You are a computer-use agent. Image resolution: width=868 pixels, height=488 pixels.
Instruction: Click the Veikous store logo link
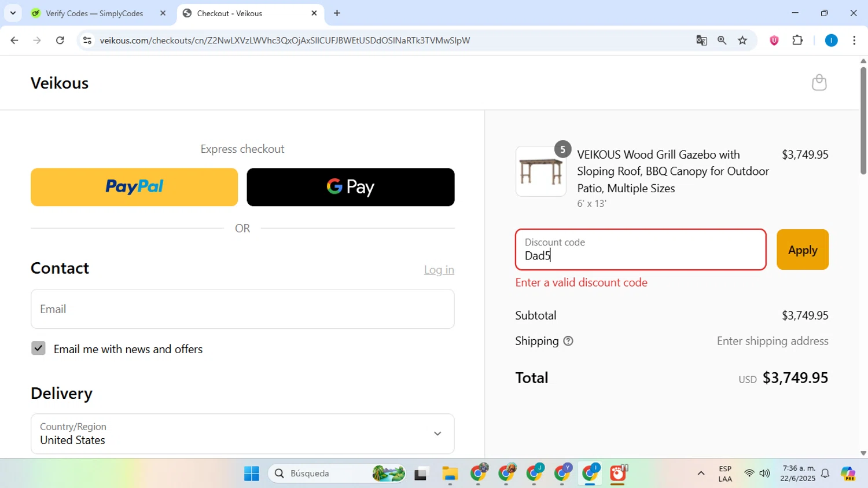pos(60,83)
